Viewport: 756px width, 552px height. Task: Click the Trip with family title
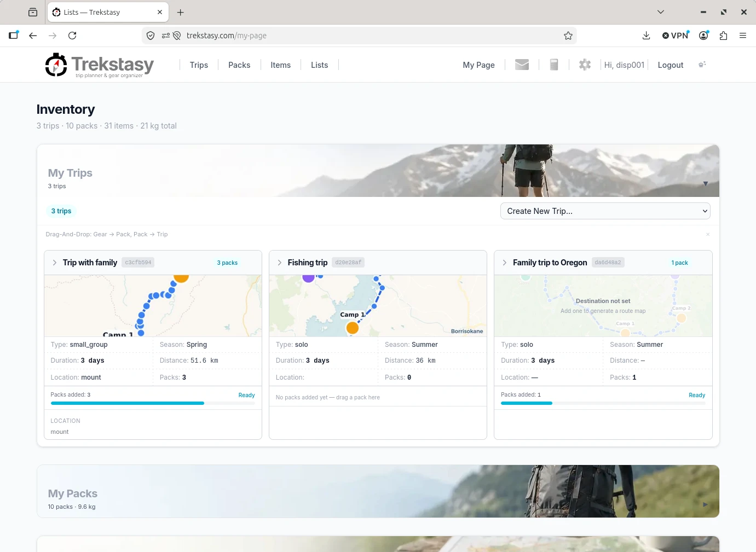[90, 263]
